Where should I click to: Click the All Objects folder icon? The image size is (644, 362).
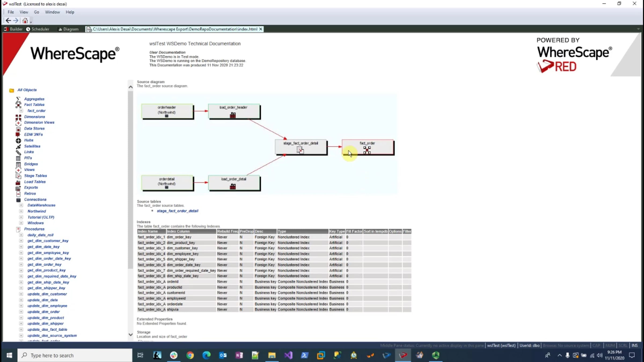12,90
